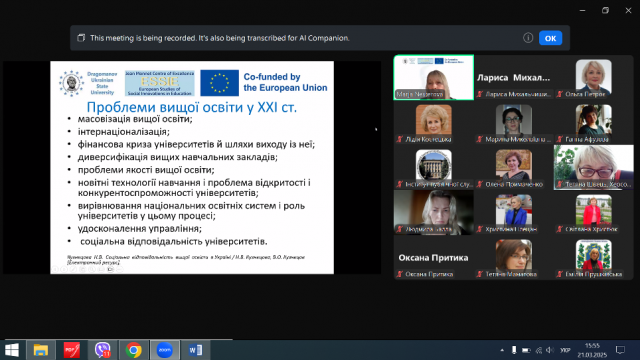640x360 pixels.
Task: Select the Ольга participant tile in top-right
Action: click(593, 77)
